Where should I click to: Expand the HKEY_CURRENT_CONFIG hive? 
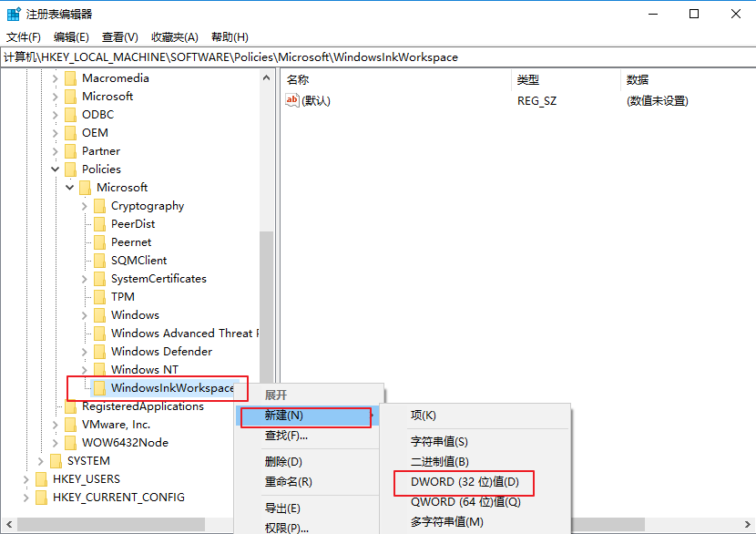point(26,498)
